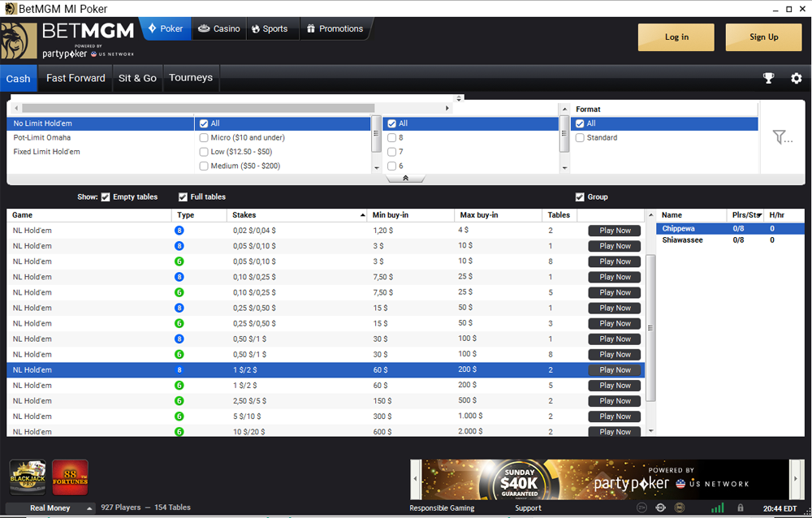Uncheck the All checkbox under Format

pyautogui.click(x=580, y=123)
